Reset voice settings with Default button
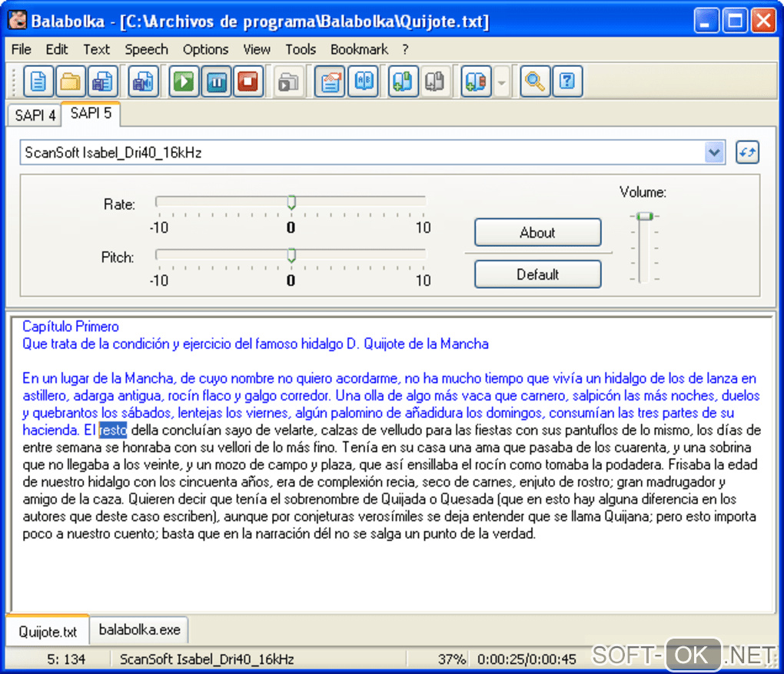Viewport: 784px width, 674px height. [537, 274]
